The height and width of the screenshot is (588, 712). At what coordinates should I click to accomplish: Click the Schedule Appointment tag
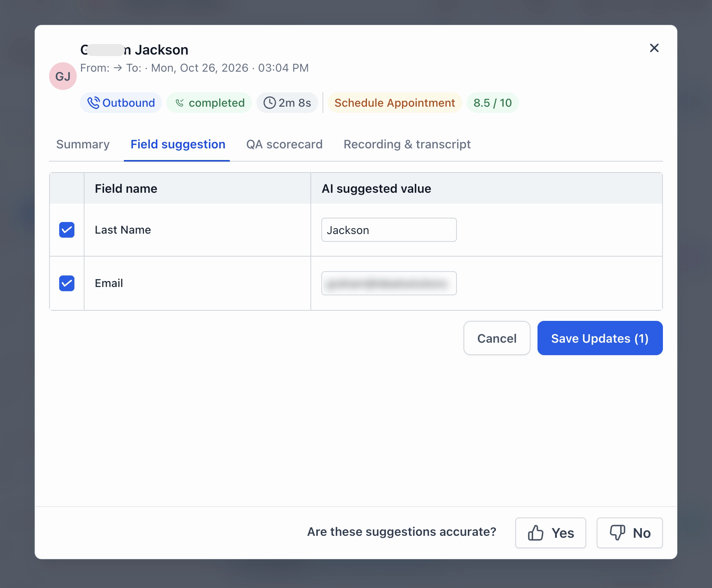[395, 103]
